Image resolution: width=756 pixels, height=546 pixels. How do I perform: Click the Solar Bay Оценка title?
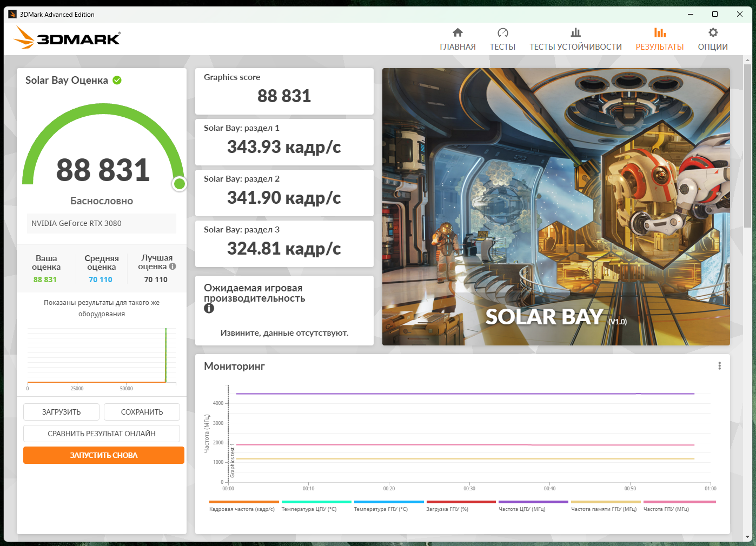[x=67, y=80]
